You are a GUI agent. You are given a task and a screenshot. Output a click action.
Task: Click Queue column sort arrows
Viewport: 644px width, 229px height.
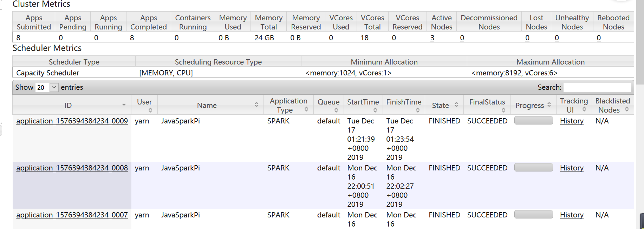[336, 110]
